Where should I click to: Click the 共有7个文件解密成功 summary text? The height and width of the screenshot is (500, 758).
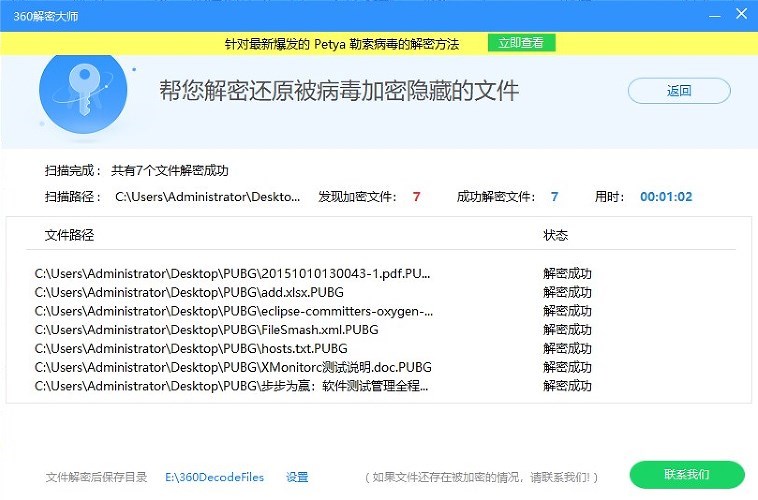pyautogui.click(x=170, y=171)
